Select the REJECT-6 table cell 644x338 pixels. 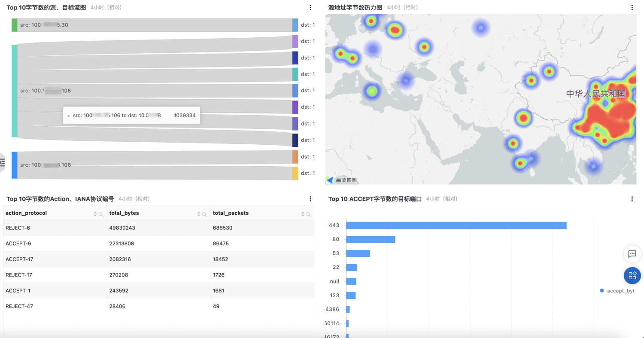[55, 228]
